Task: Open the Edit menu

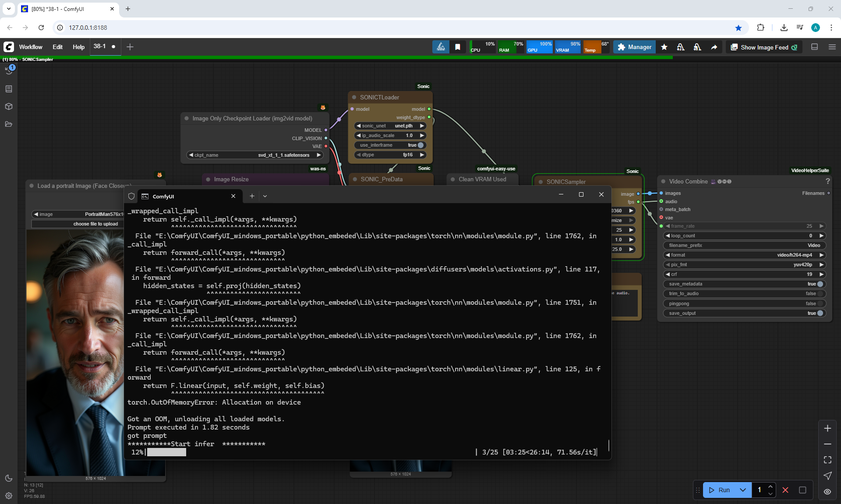Action: point(57,47)
